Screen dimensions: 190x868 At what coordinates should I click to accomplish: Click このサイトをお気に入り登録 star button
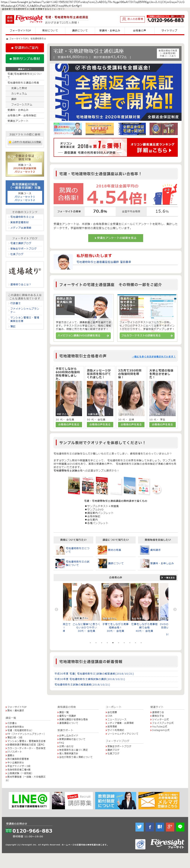[x=25, y=142]
